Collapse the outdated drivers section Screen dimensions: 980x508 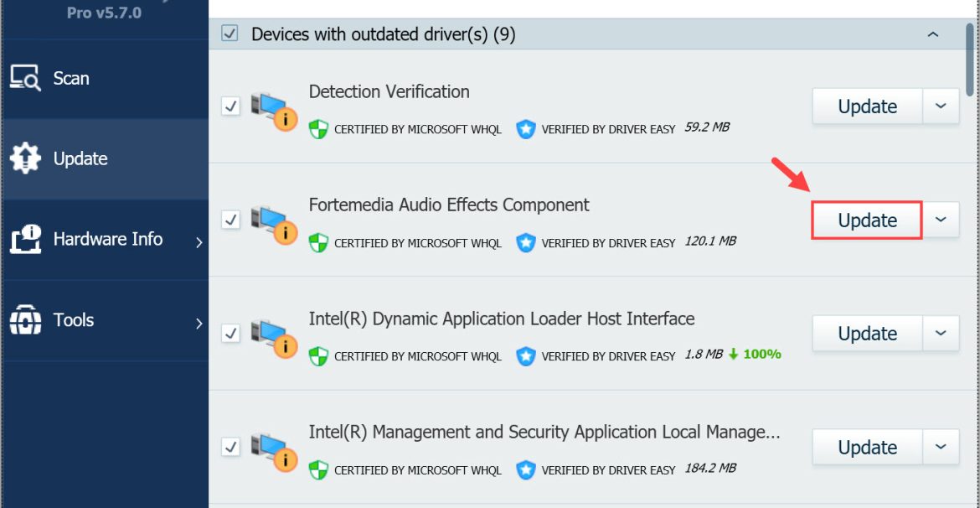click(x=933, y=34)
